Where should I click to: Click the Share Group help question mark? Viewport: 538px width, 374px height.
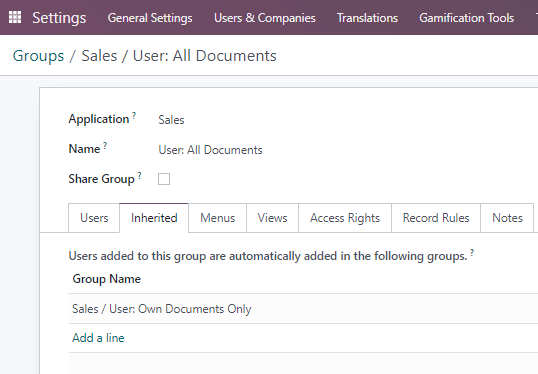139,175
